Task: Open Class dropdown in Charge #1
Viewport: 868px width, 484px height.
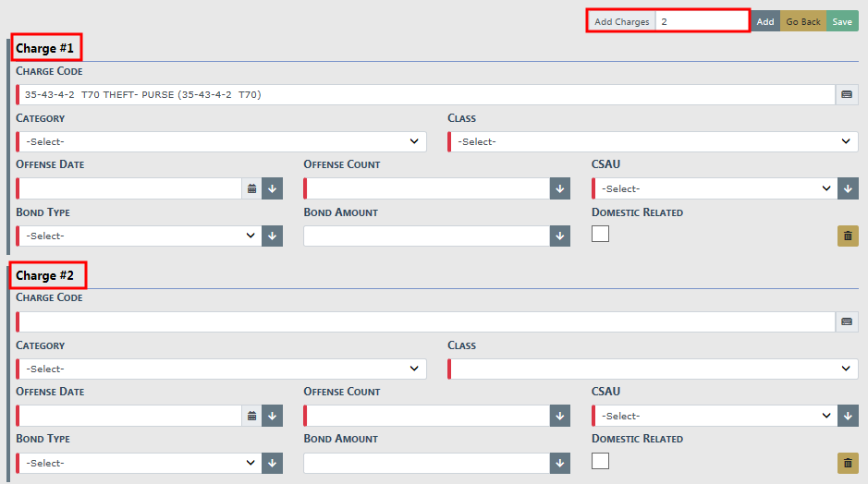Action: pyautogui.click(x=653, y=141)
